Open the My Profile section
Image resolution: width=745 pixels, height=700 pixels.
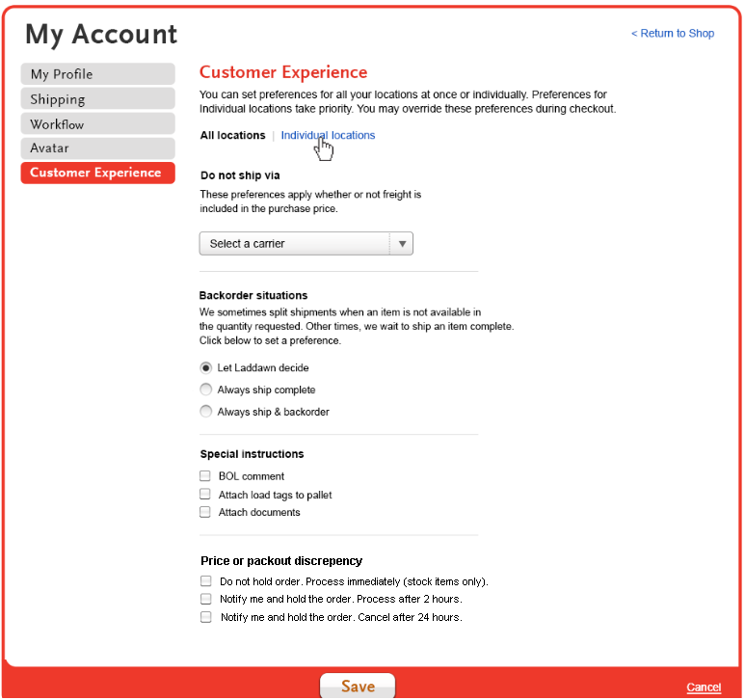[x=98, y=74]
